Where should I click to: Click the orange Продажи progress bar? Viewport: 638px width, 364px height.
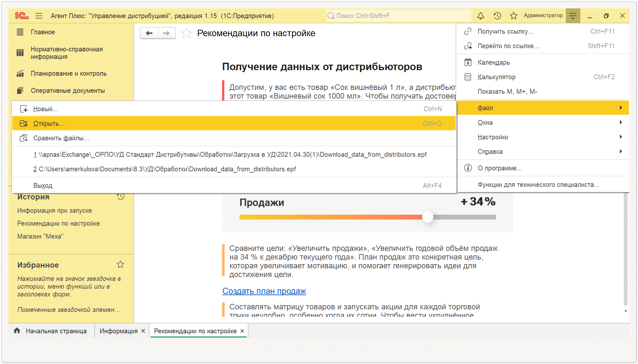331,217
